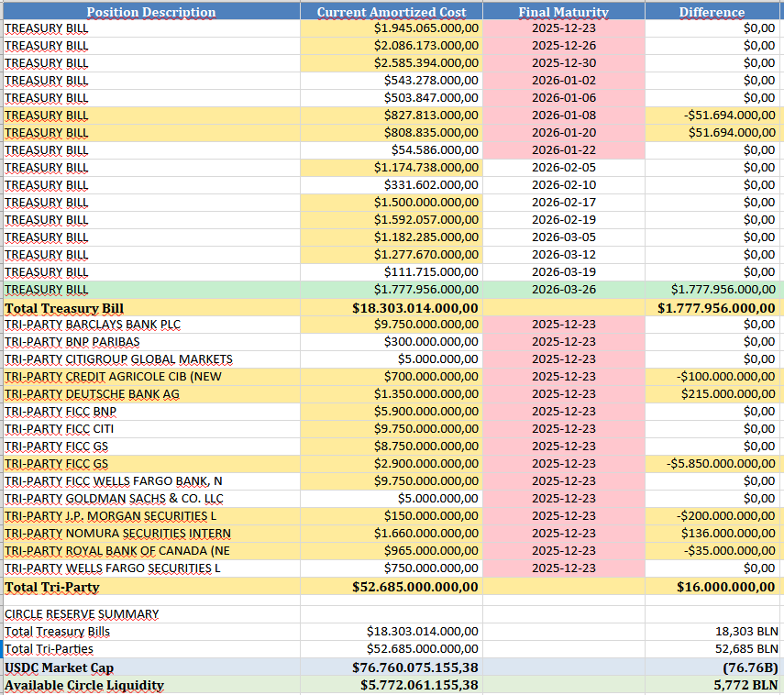
Task: Click the $1.350.000.000,00 Deutsche Bank cost
Action: click(391, 394)
